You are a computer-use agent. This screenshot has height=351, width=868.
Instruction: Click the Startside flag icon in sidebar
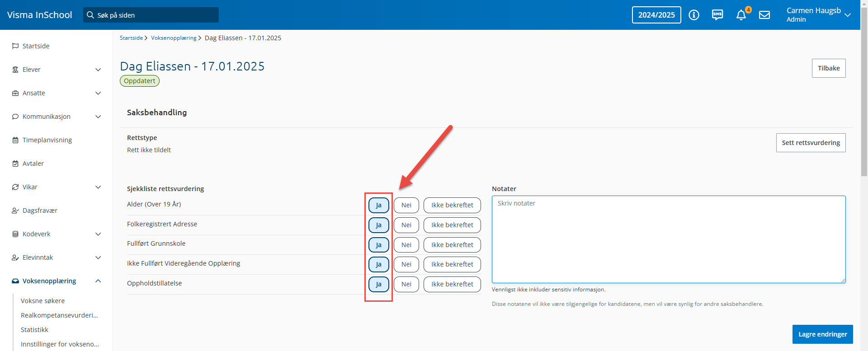pyautogui.click(x=15, y=46)
